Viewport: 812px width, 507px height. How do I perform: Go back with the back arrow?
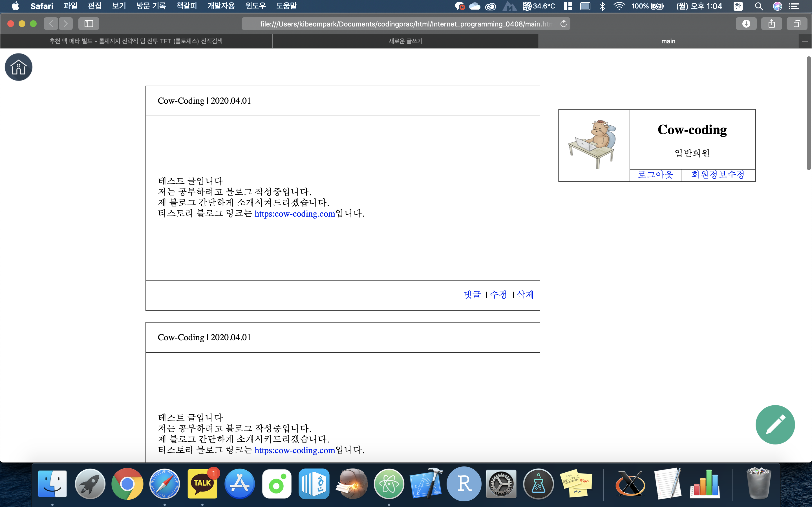51,23
